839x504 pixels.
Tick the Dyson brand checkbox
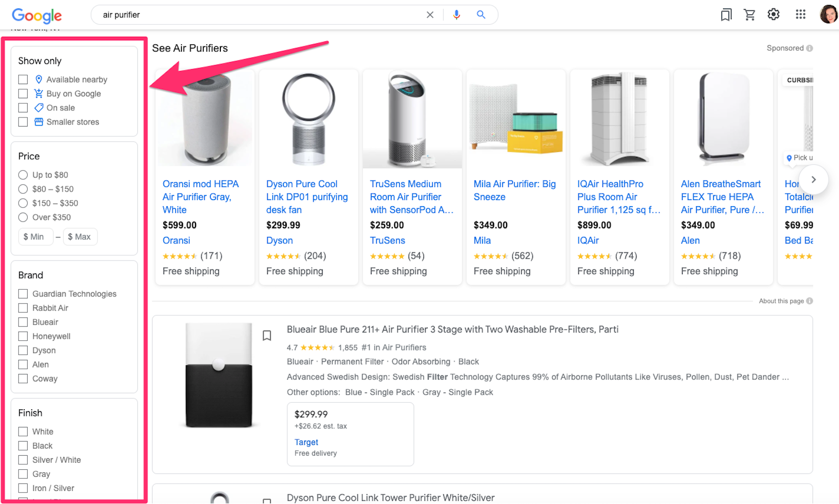23,350
